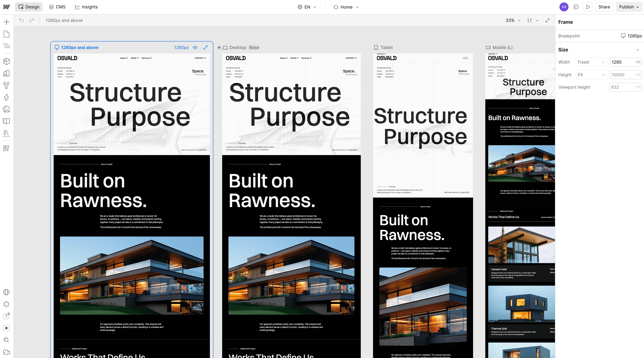Switch to the CMS tab
This screenshot has width=644, height=358.
tap(58, 7)
